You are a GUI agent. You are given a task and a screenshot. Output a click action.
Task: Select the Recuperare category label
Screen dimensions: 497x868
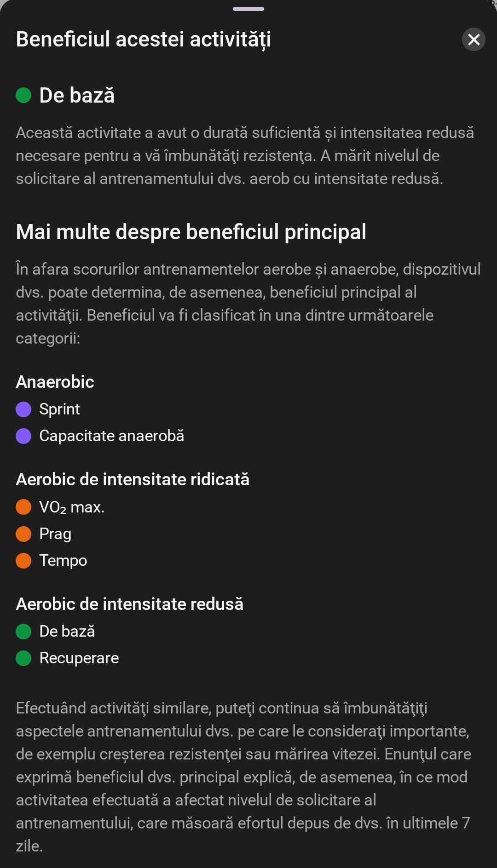tap(79, 658)
